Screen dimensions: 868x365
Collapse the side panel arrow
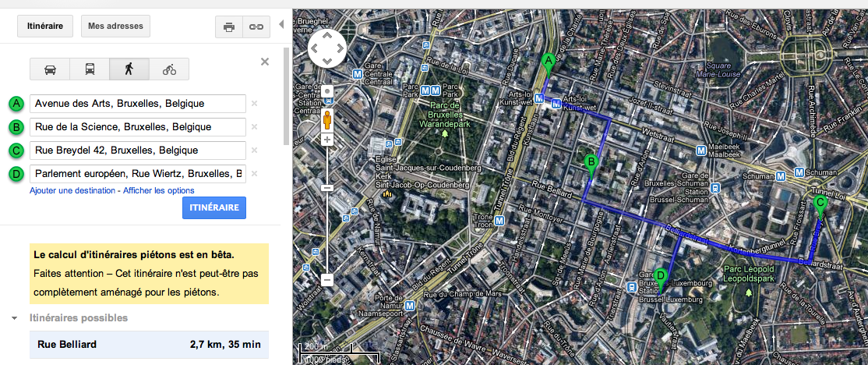click(281, 24)
